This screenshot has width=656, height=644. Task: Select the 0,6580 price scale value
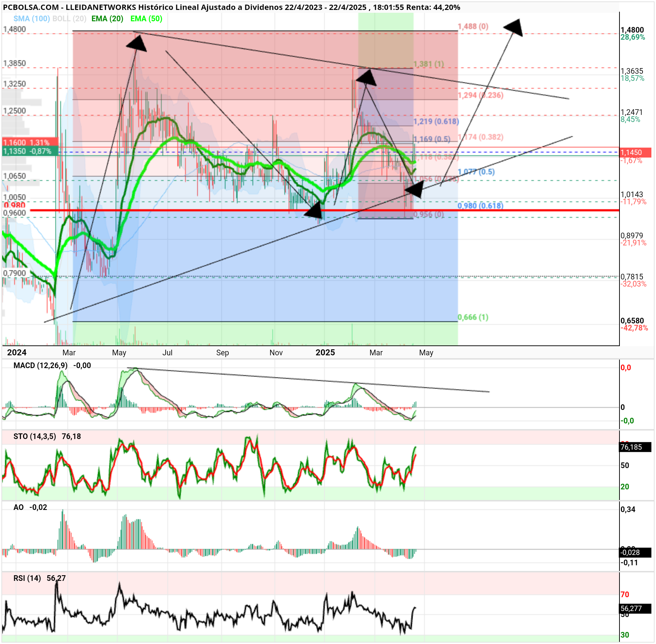[632, 321]
